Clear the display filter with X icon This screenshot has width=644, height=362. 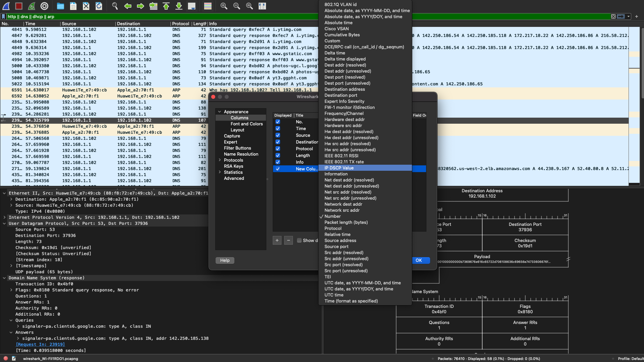tap(613, 16)
